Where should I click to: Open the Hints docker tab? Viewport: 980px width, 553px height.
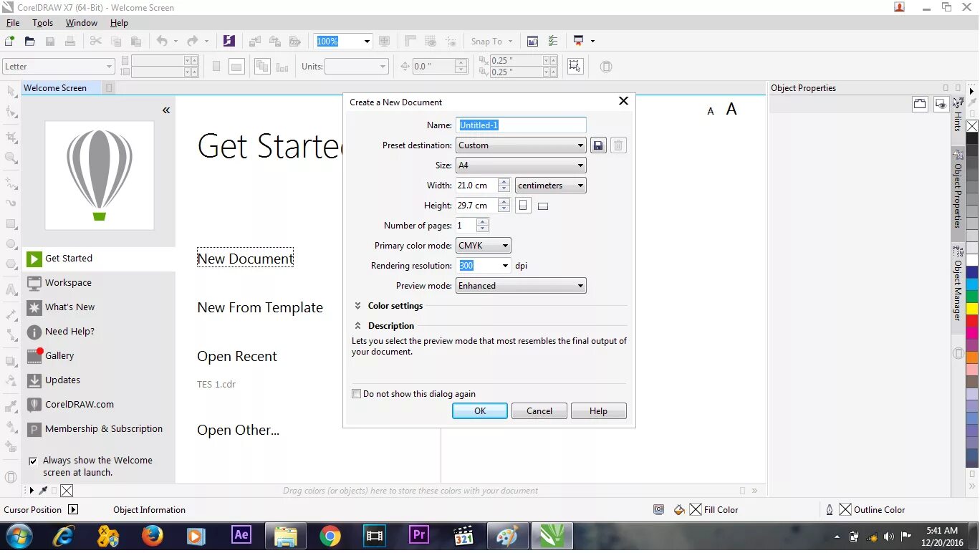point(958,116)
